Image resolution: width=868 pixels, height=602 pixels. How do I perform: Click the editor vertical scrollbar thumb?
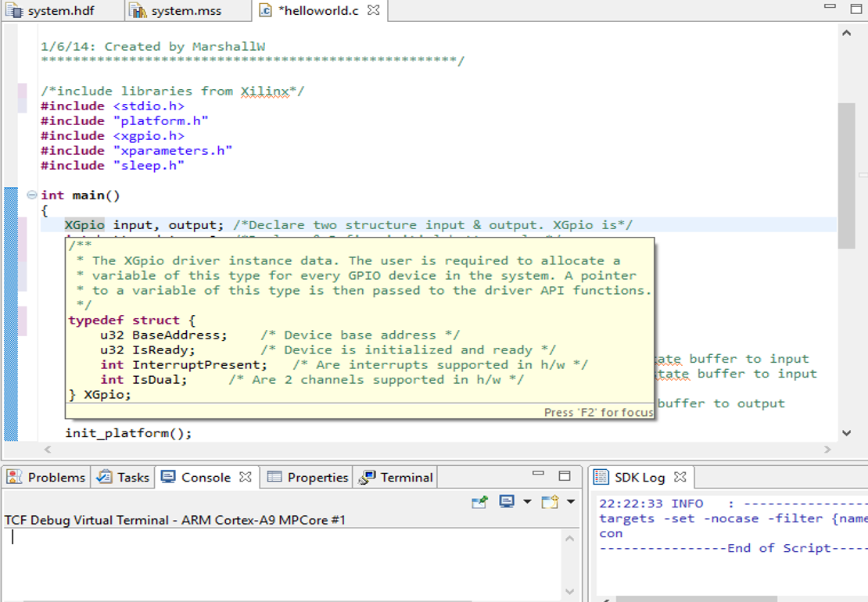click(x=846, y=176)
